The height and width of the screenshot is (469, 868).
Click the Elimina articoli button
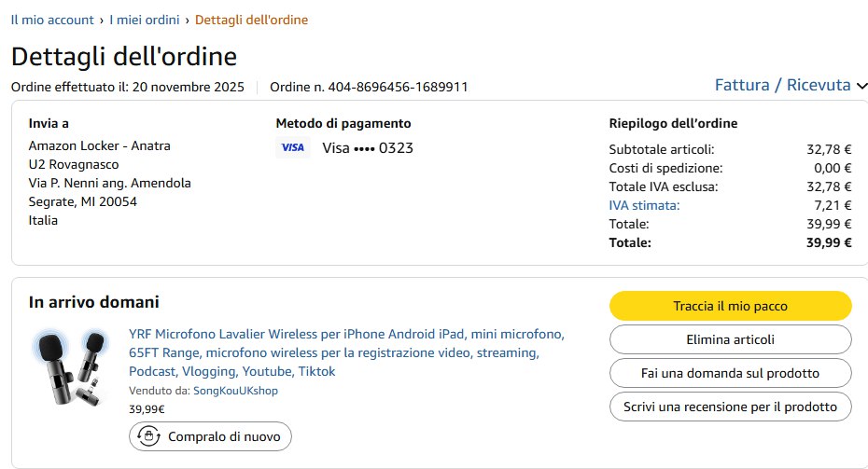coord(730,339)
